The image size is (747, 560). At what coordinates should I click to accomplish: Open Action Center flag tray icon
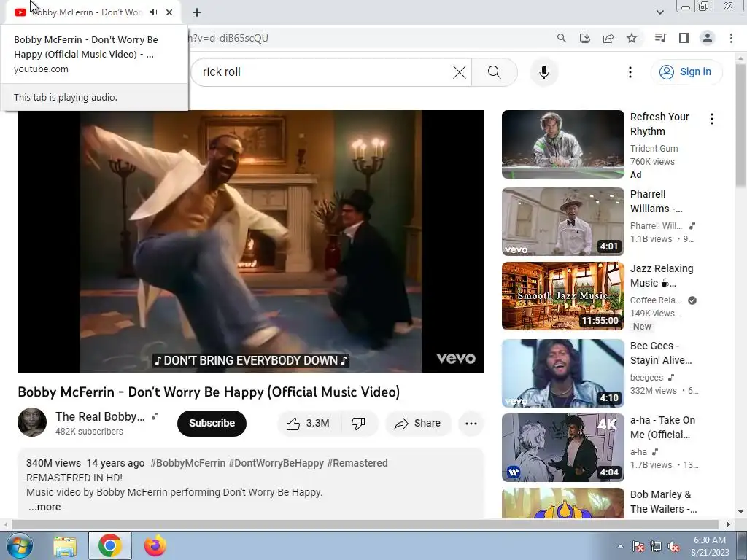click(x=638, y=546)
